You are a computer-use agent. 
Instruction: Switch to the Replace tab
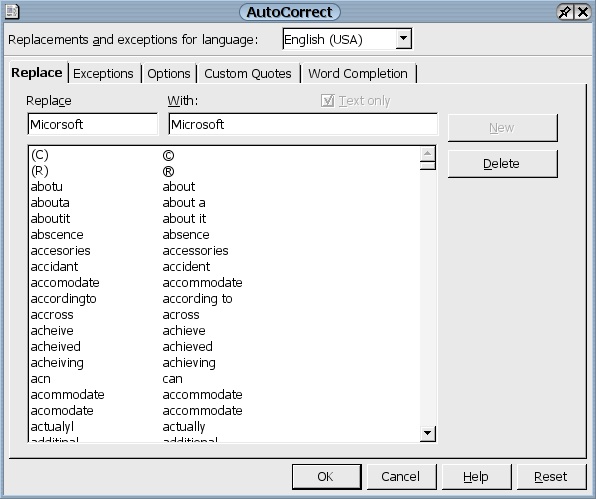[x=37, y=73]
